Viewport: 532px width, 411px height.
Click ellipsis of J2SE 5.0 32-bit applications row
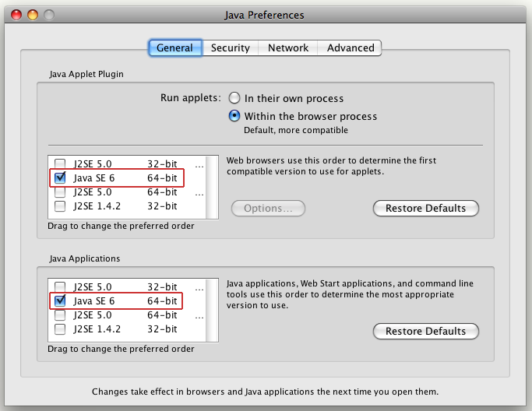click(x=199, y=290)
